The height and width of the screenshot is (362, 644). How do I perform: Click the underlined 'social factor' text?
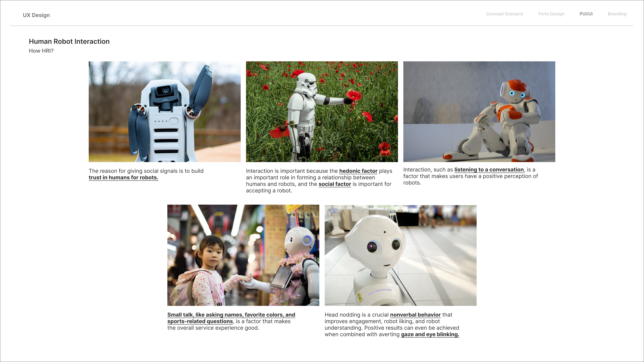(x=335, y=184)
